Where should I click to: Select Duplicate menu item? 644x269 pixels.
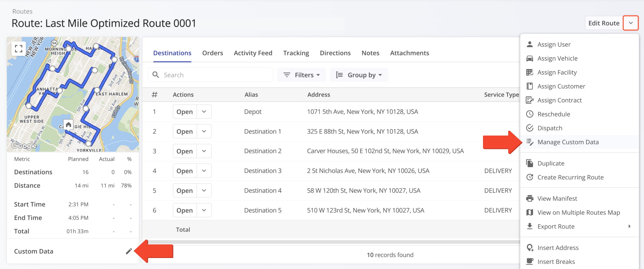coord(580,163)
